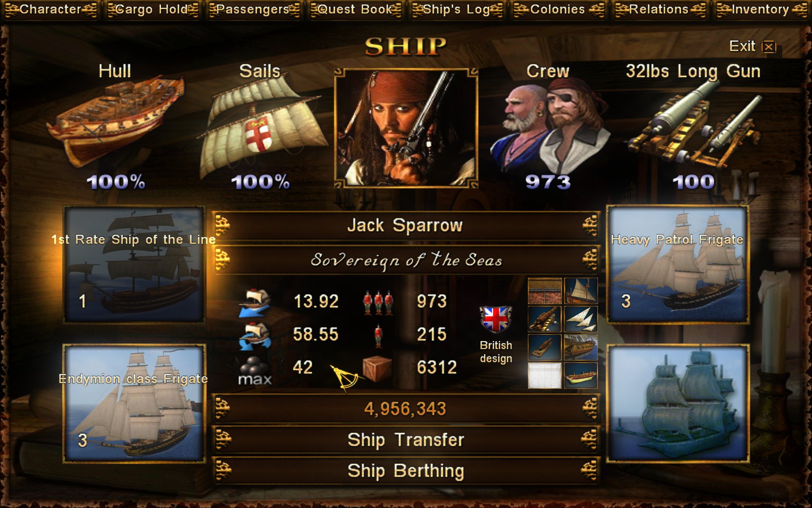Click the Ship Berthing button

click(406, 471)
